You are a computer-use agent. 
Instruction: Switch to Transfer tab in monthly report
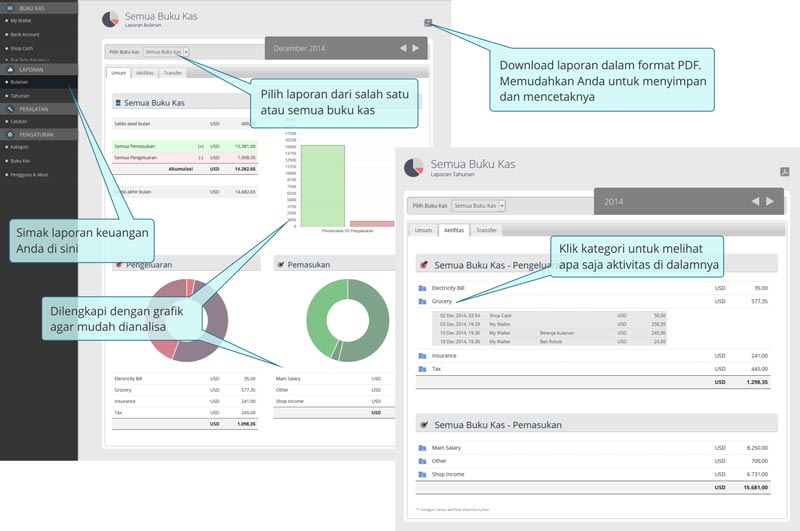click(172, 73)
